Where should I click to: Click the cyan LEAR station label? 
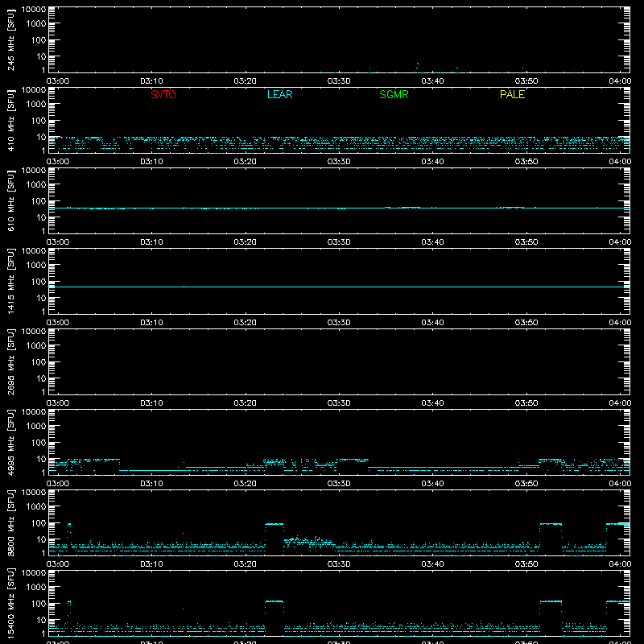coord(279,94)
